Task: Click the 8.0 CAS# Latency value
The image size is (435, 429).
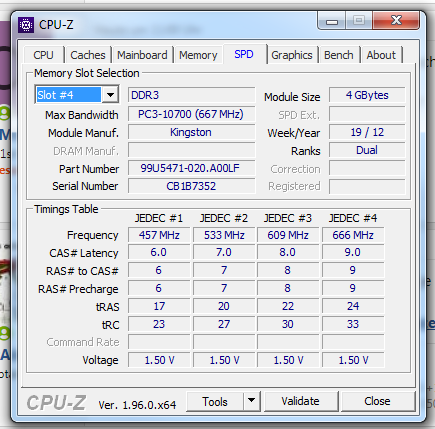Action: pos(288,252)
